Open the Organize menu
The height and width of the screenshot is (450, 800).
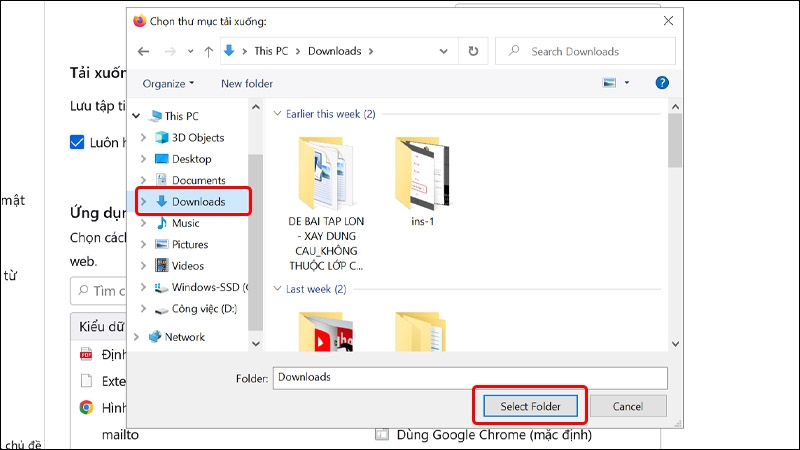[x=168, y=84]
